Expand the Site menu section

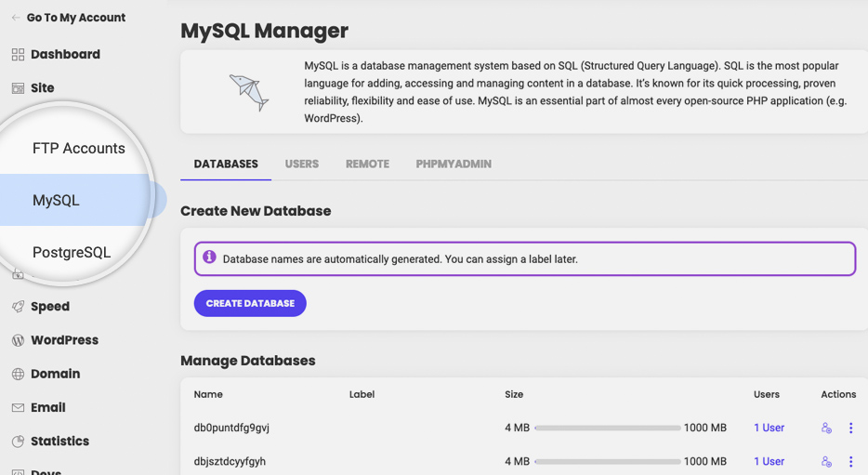43,88
